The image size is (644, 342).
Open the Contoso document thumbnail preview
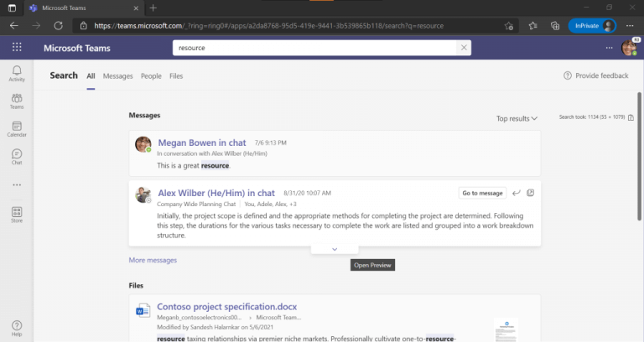tap(506, 329)
